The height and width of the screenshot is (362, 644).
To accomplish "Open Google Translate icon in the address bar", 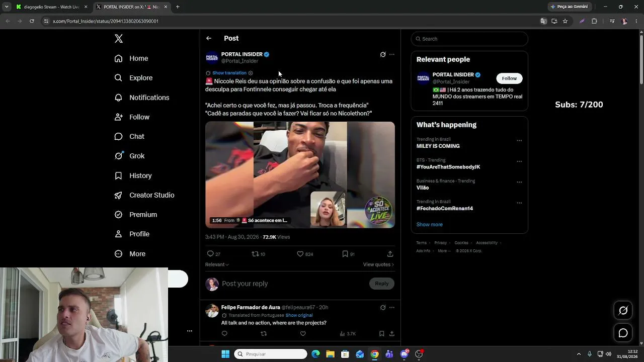I will (543, 21).
